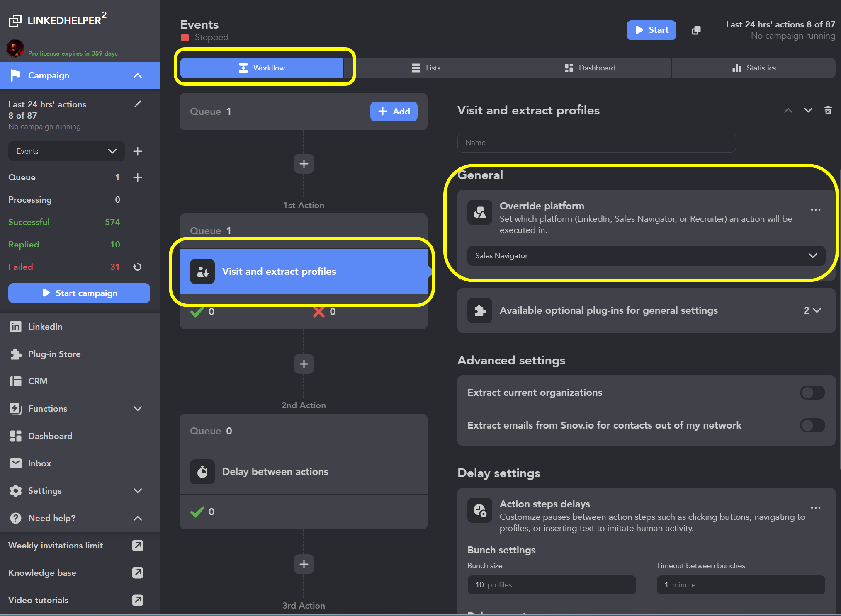Edit Last 24 hrs' actions pencil icon
This screenshot has height=616, width=841.
point(138,104)
